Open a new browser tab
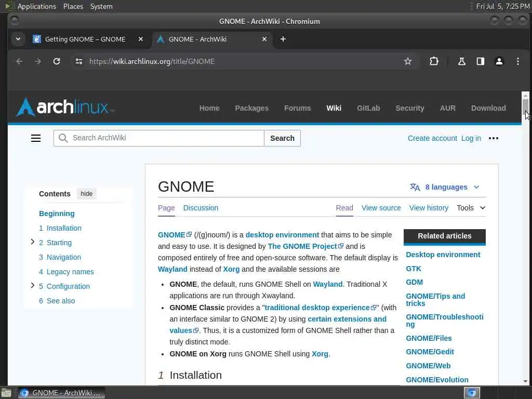 [x=283, y=39]
